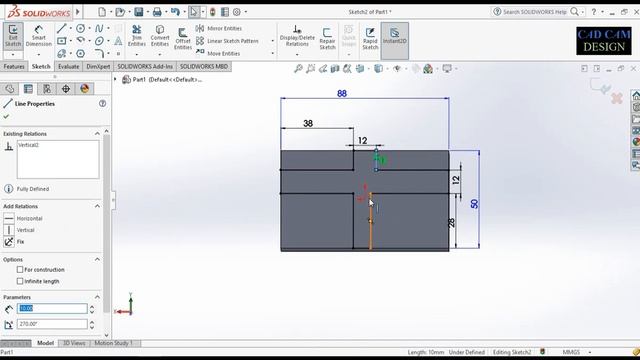Click the Options gear icon
Viewport: 640px width, 360px height.
[x=237, y=12]
